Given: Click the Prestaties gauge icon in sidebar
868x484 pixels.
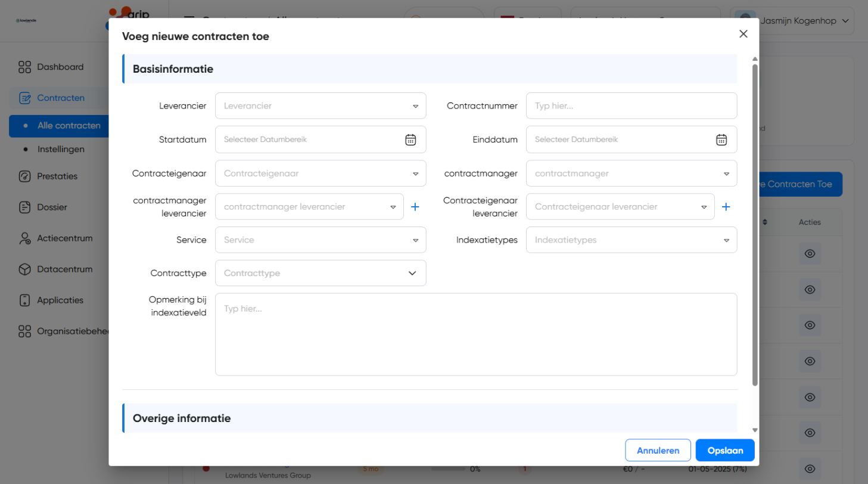Looking at the screenshot, I should tap(24, 176).
